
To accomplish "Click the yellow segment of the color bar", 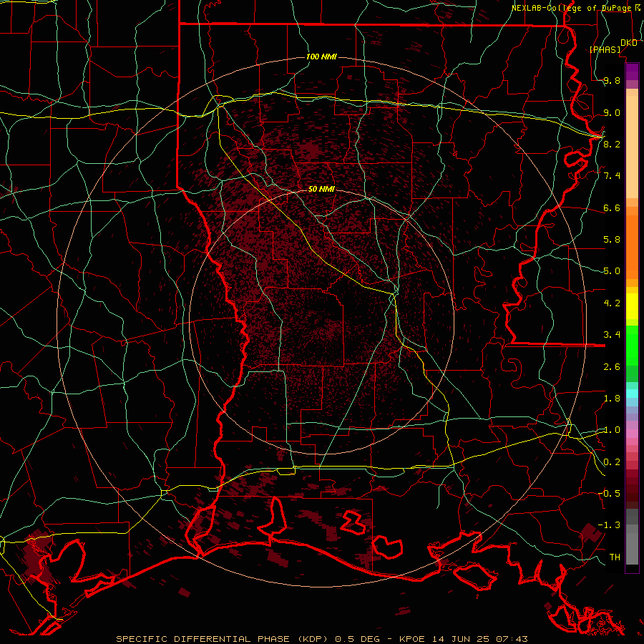I will point(632,306).
